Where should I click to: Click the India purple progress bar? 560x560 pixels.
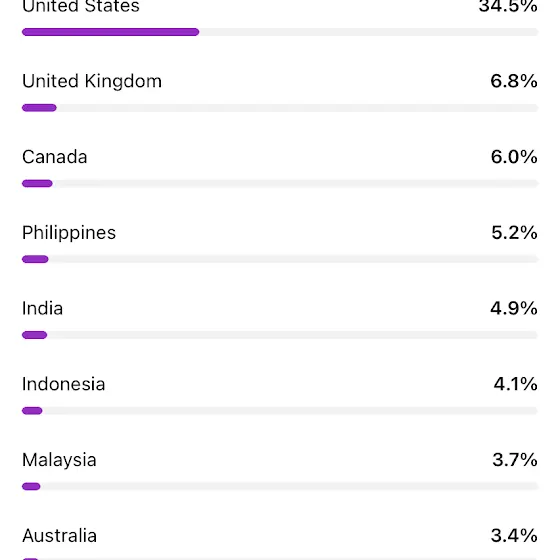click(x=35, y=335)
